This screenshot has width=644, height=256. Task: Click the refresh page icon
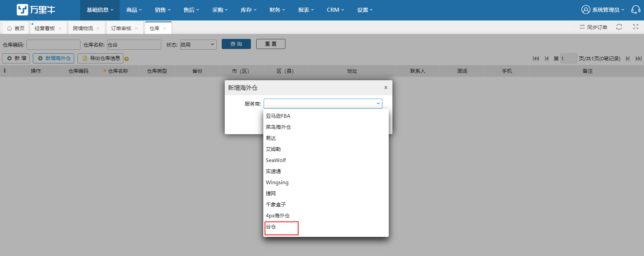(619, 27)
